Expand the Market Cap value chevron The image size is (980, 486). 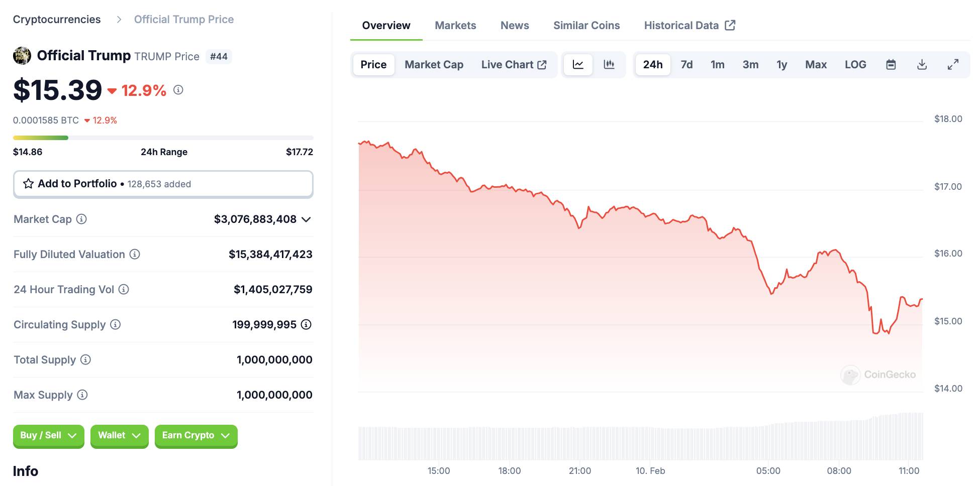pyautogui.click(x=306, y=219)
